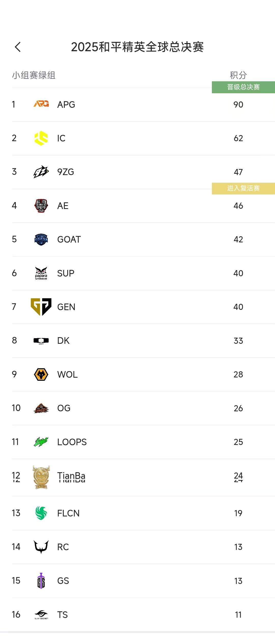Click the Team Secret eye logo
The width and height of the screenshot is (275, 644).
click(41, 614)
